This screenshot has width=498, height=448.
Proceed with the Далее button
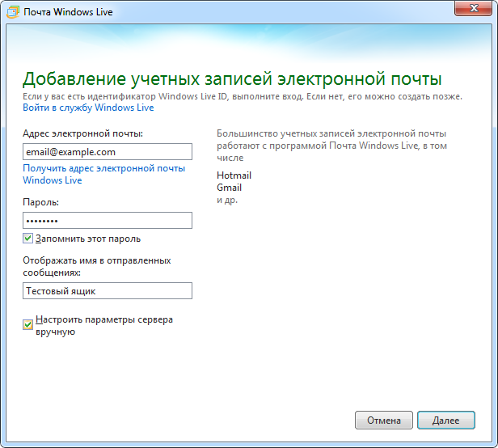[x=446, y=421]
